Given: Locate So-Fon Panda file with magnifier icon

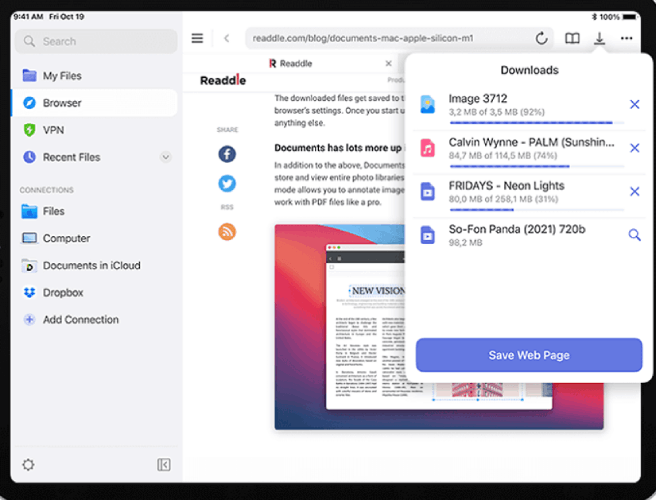Looking at the screenshot, I should pyautogui.click(x=634, y=235).
